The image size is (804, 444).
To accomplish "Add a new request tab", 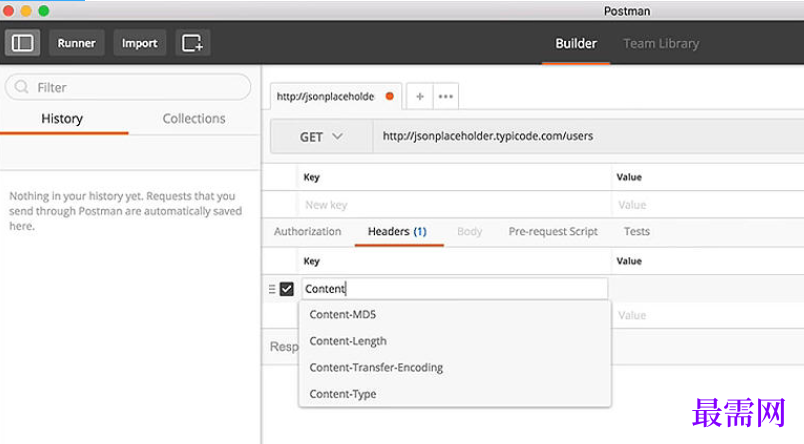I will (x=419, y=96).
